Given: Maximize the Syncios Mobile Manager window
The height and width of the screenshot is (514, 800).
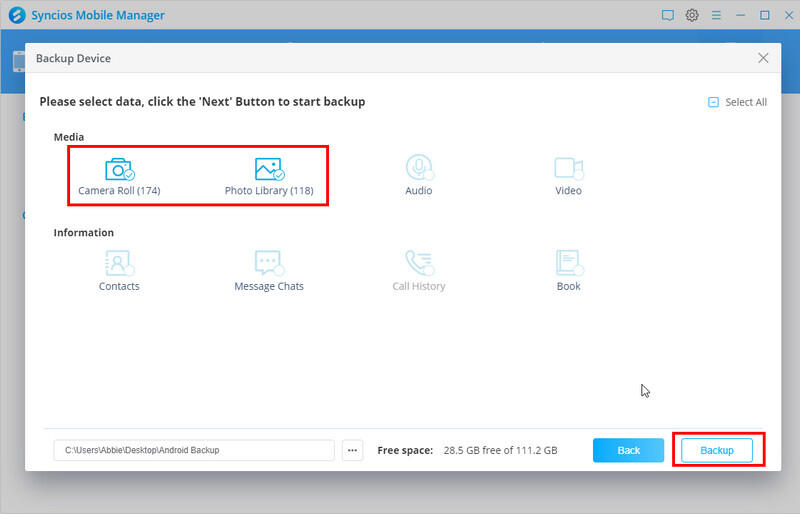Looking at the screenshot, I should [x=764, y=15].
